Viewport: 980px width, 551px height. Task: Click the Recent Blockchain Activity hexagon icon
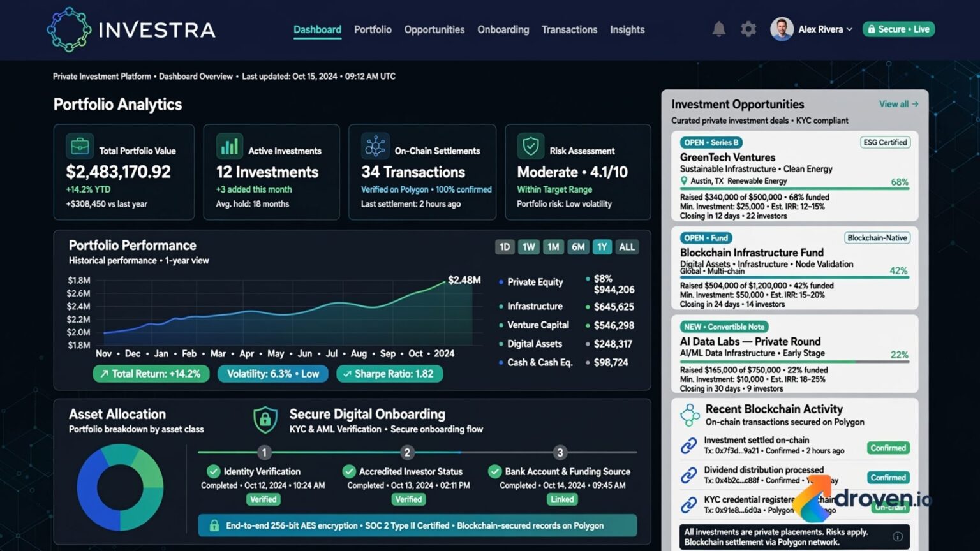690,415
